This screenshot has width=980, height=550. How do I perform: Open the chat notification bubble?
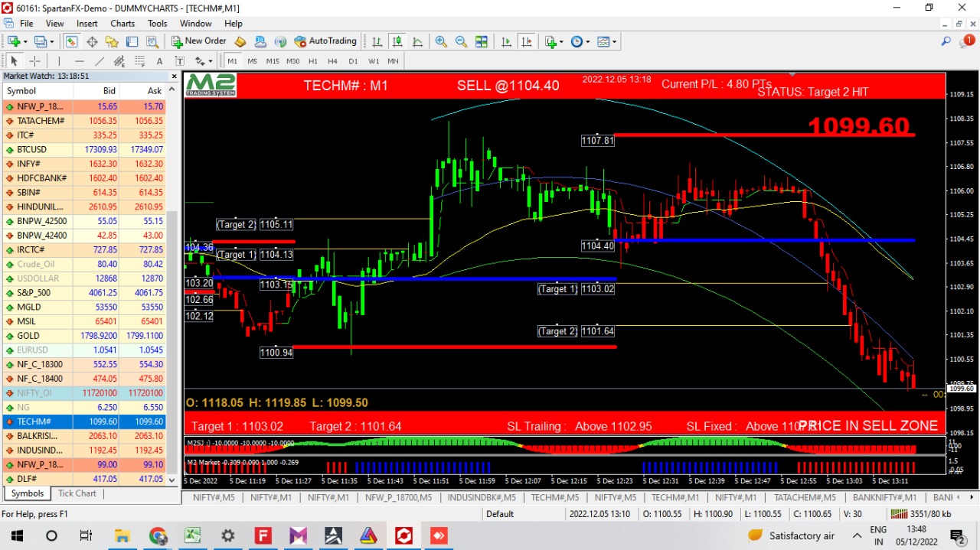[x=968, y=41]
